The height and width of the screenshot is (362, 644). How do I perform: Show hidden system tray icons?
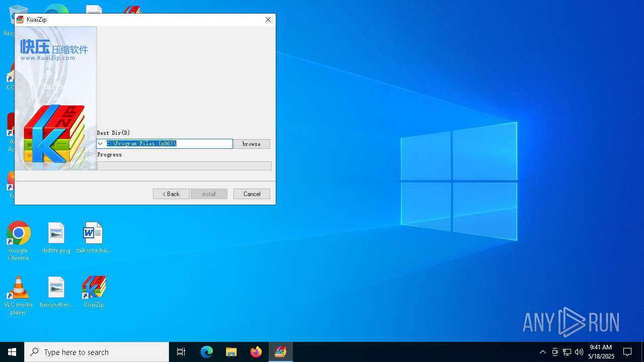(542, 352)
